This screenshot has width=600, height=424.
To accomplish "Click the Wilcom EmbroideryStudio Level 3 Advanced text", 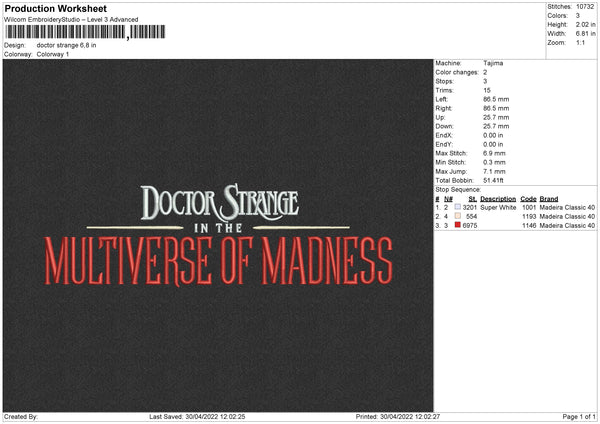I will [71, 20].
